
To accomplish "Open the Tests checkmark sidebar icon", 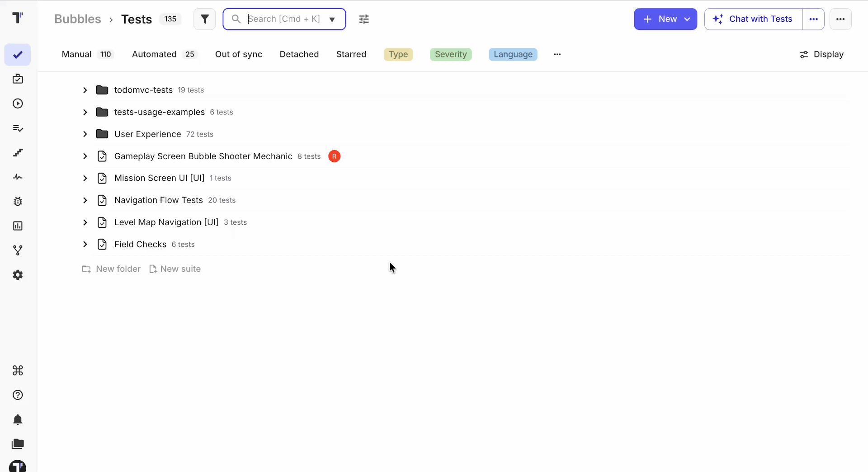I will 18,55.
